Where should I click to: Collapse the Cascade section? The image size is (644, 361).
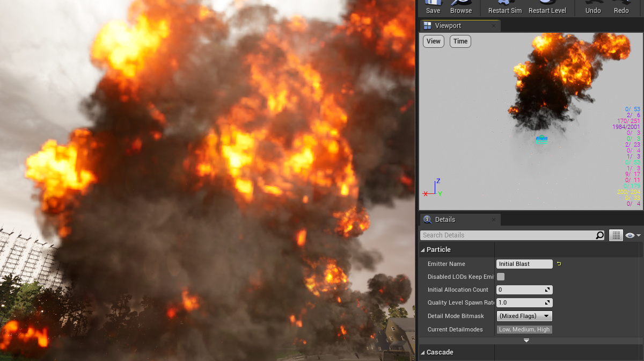(x=423, y=352)
